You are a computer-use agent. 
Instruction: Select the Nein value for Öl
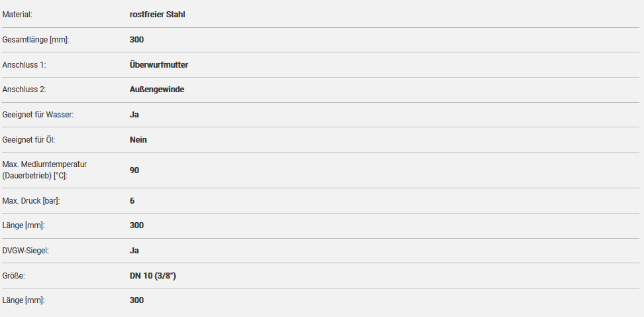[138, 140]
